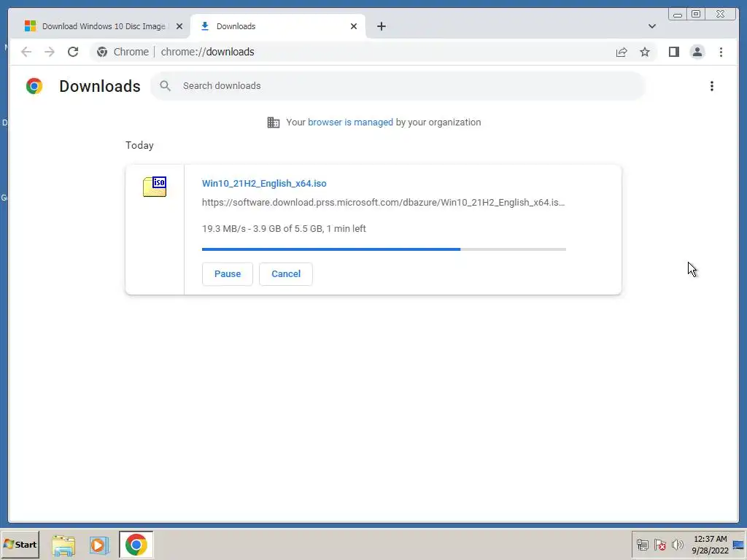
Task: Bookmark this tab with star icon
Action: 645,52
